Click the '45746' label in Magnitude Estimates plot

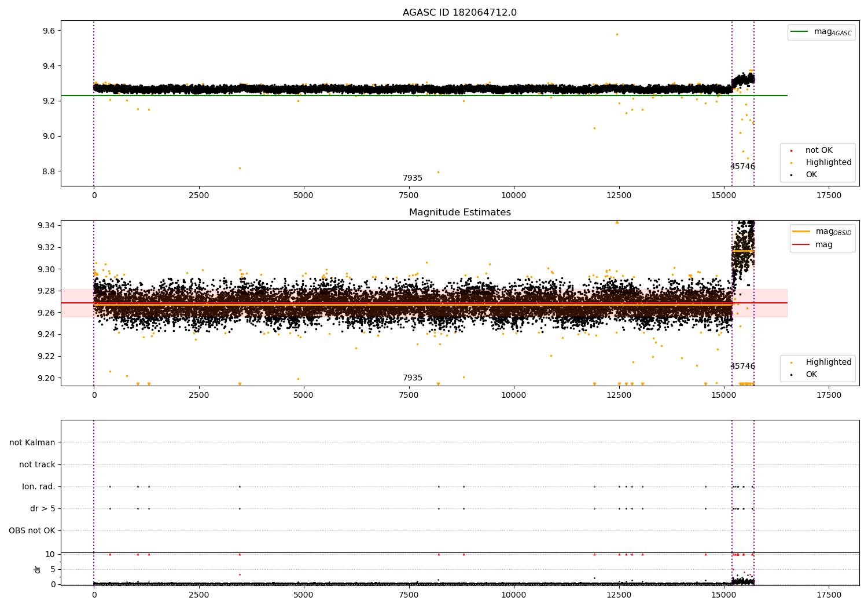click(742, 367)
